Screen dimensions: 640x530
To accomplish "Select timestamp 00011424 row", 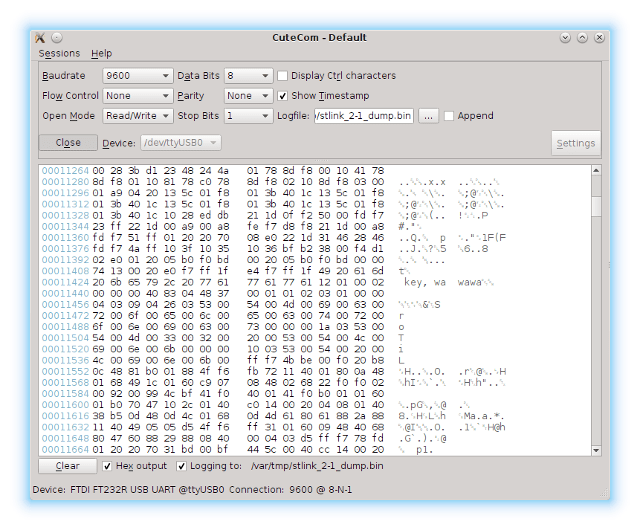I will pos(65,282).
